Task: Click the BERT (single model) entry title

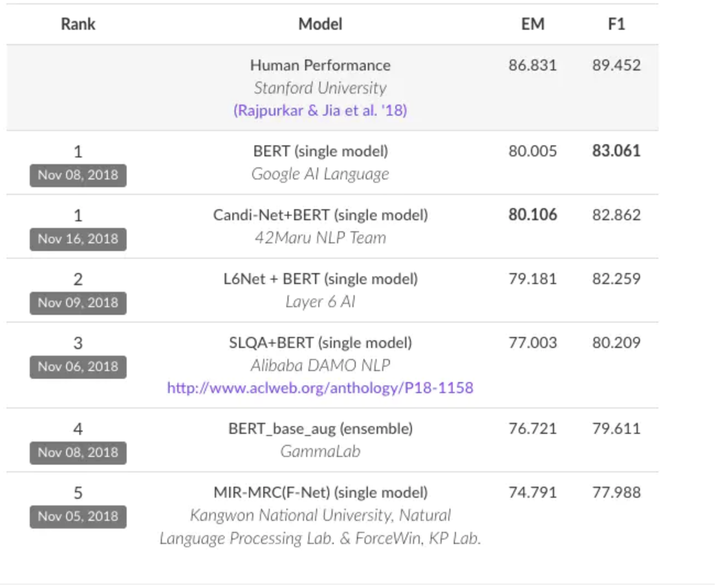Action: [321, 151]
